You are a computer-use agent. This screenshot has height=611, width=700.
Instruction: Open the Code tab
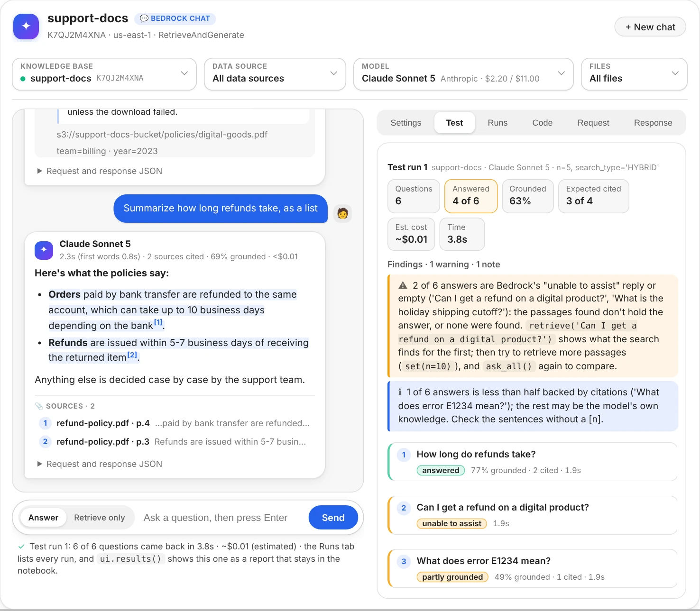(542, 123)
